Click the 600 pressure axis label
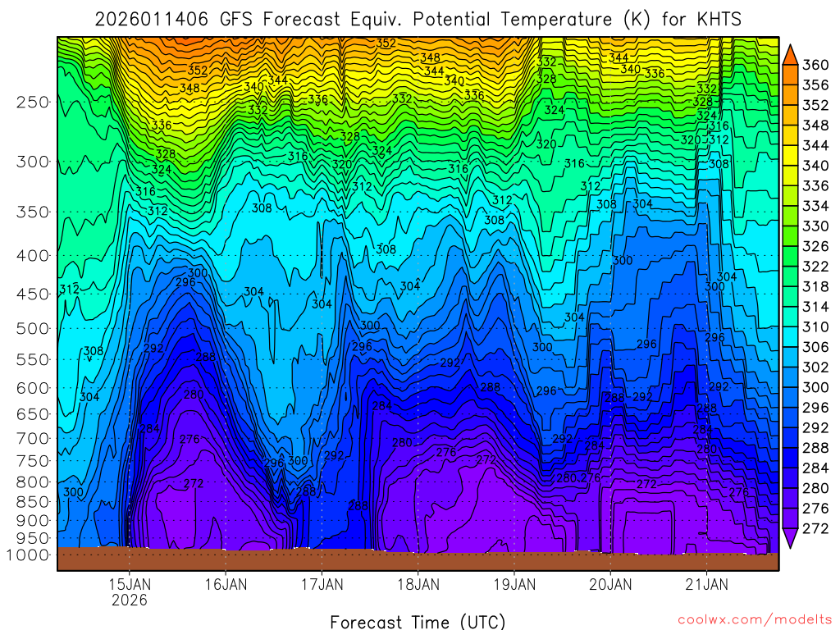840x630 pixels. point(32,388)
